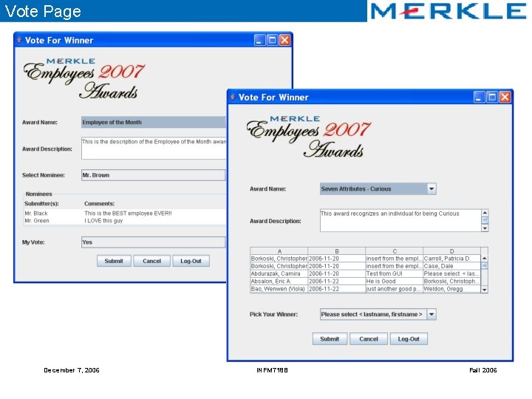
Task: Click the Java icon in front window title bar
Action: tap(233, 97)
